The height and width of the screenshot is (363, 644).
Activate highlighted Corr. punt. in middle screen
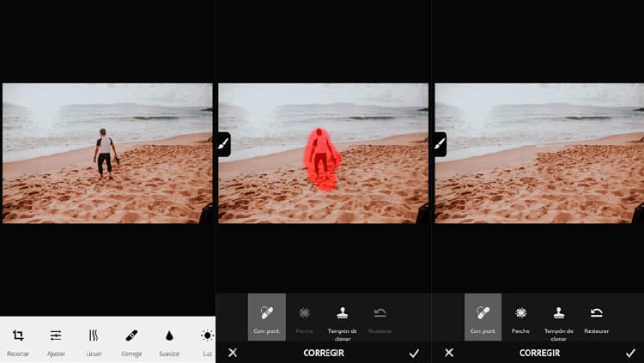coord(266,316)
